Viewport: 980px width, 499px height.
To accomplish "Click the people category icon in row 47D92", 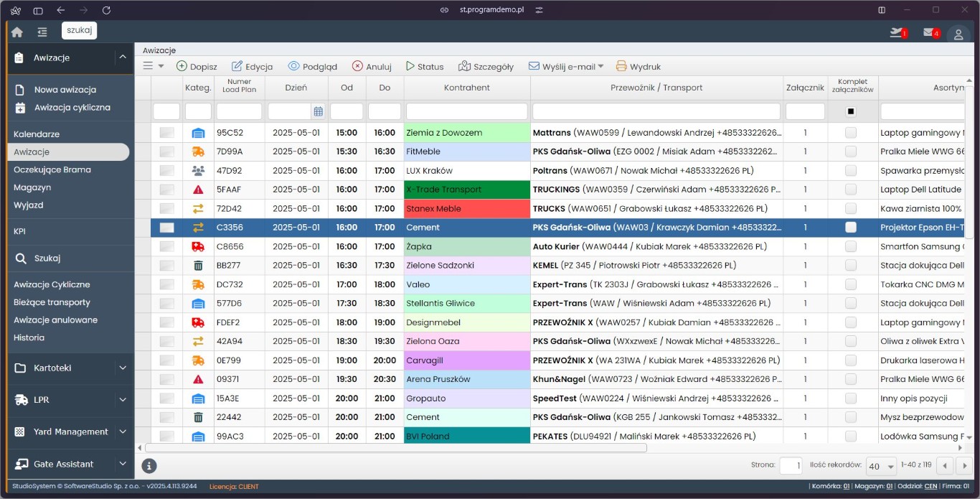I will (x=198, y=171).
